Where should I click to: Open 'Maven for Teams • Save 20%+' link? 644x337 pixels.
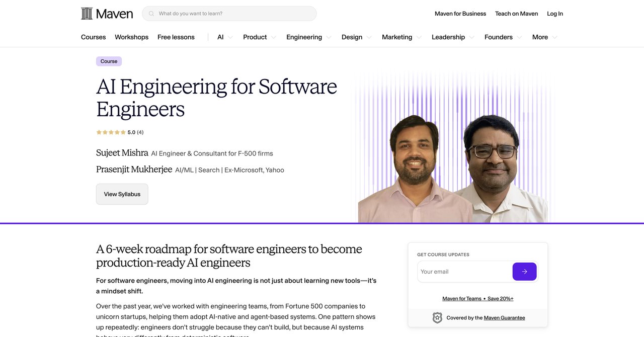[478, 299]
